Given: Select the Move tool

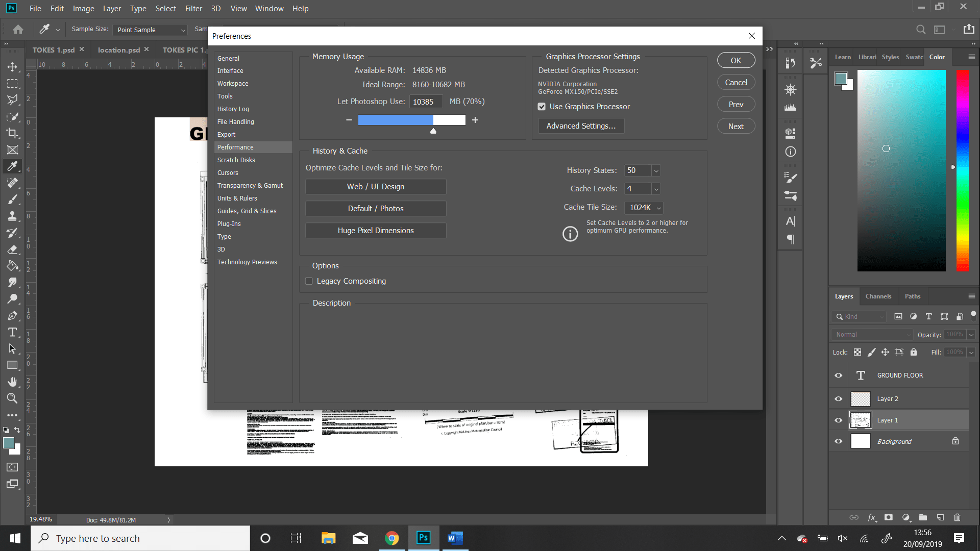Looking at the screenshot, I should click(12, 67).
